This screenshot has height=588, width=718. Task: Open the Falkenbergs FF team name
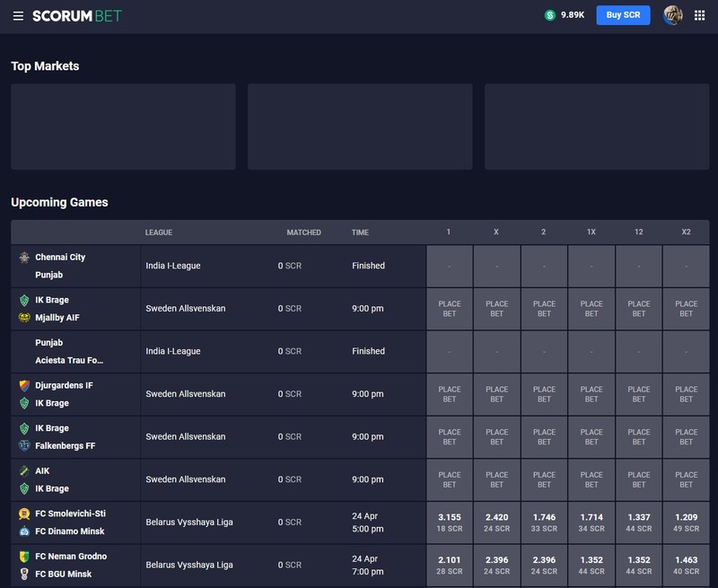(65, 445)
